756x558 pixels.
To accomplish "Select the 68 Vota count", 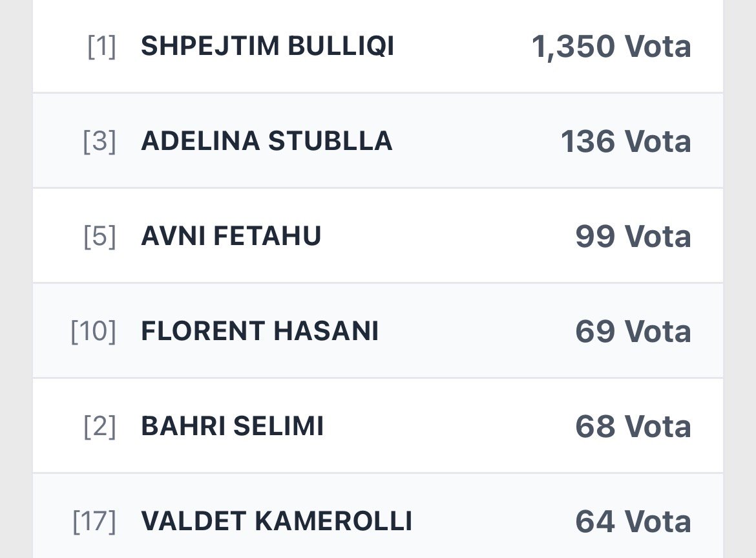I will tap(633, 427).
